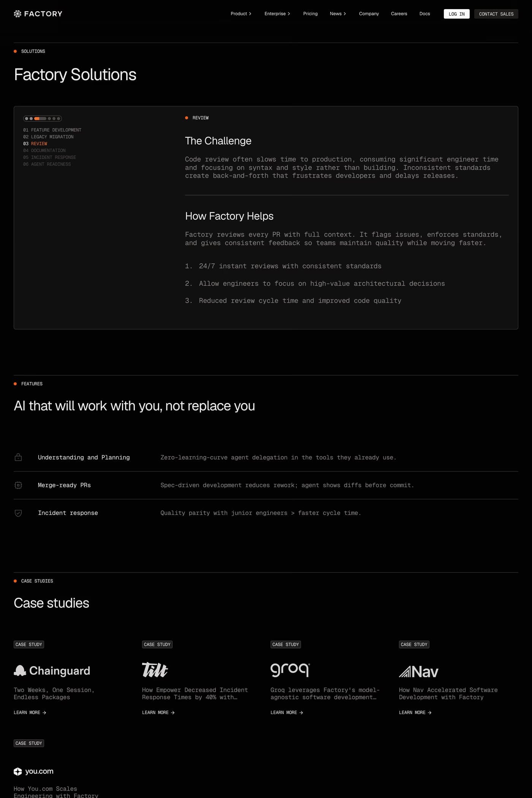532x798 pixels.
Task: Select 05 Incident Response solution
Action: pos(50,157)
